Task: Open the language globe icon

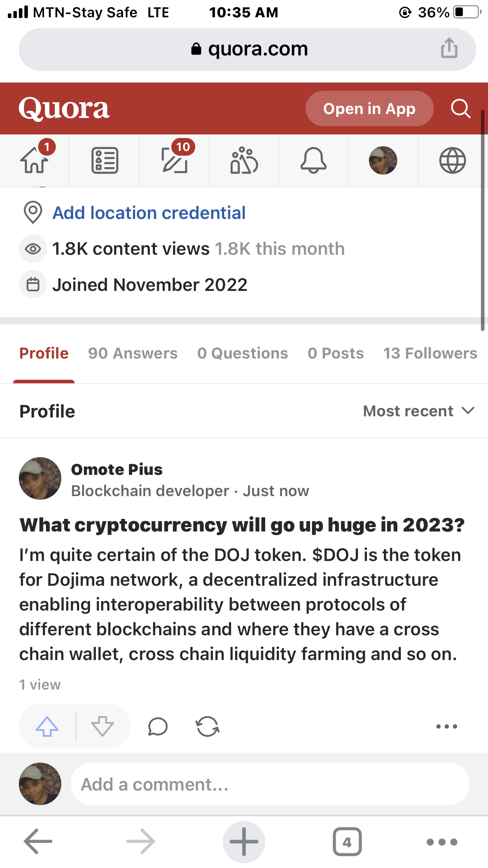Action: [x=453, y=160]
